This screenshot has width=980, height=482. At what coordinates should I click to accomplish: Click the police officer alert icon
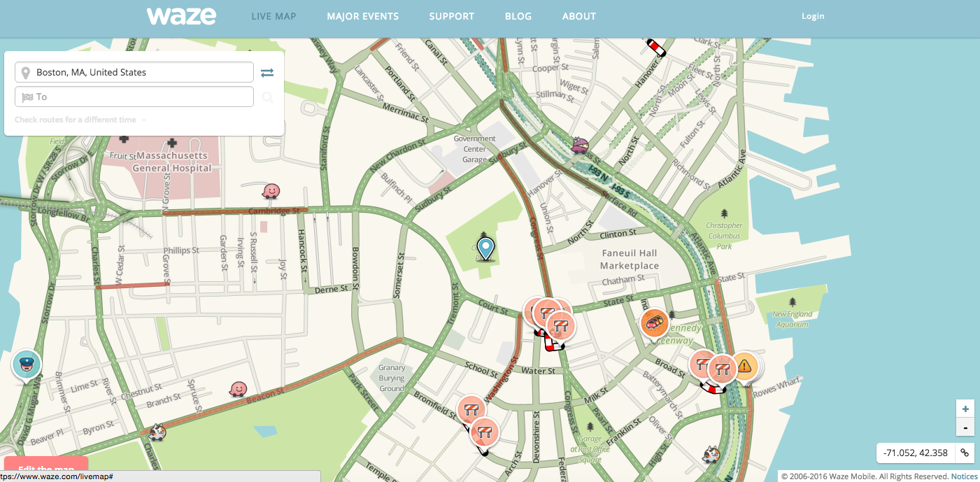point(27,364)
